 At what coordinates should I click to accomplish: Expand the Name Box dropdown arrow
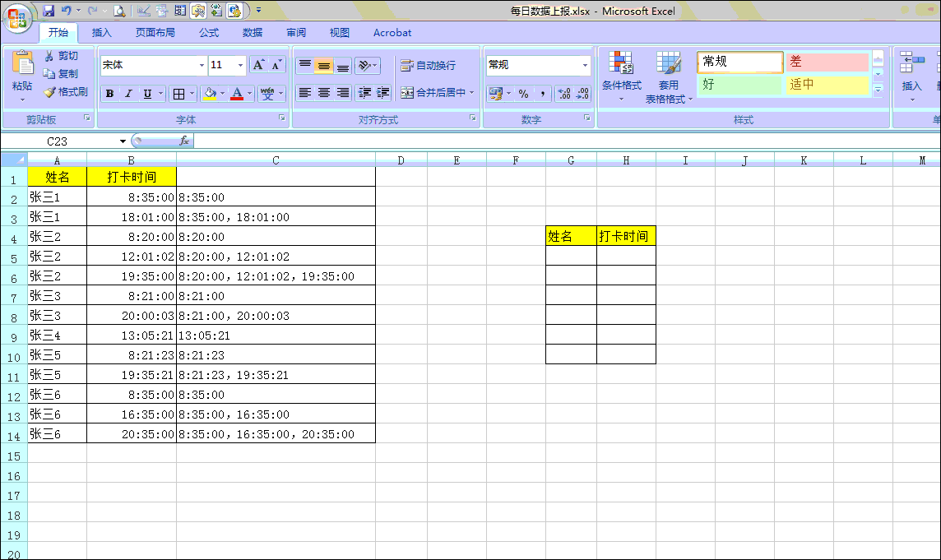coord(123,141)
